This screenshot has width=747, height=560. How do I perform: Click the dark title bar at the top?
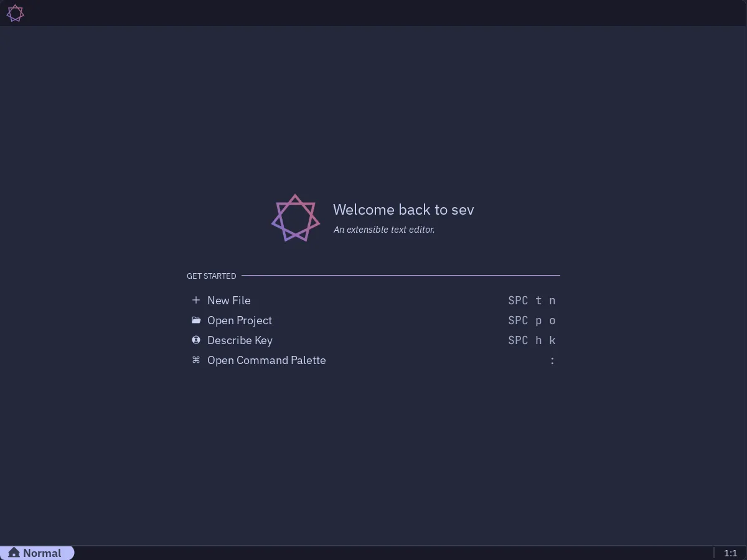[374, 12]
